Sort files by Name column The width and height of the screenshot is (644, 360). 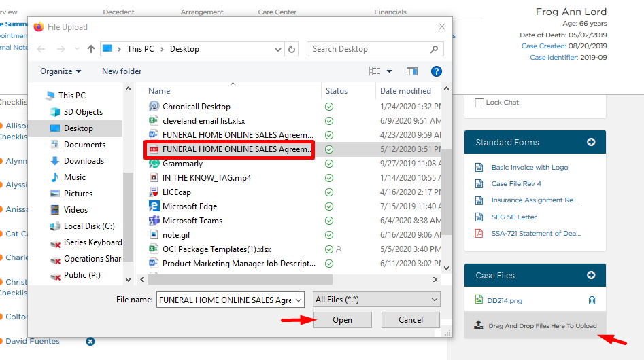[159, 91]
